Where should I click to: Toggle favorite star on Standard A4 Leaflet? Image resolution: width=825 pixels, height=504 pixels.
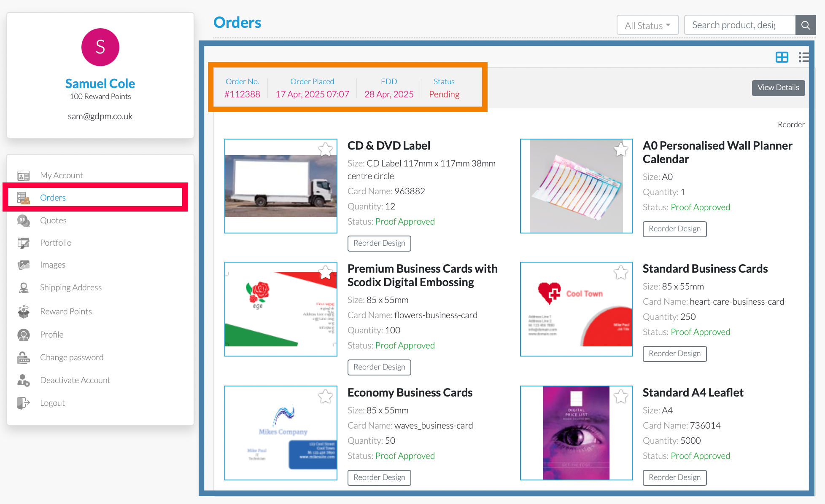620,396
